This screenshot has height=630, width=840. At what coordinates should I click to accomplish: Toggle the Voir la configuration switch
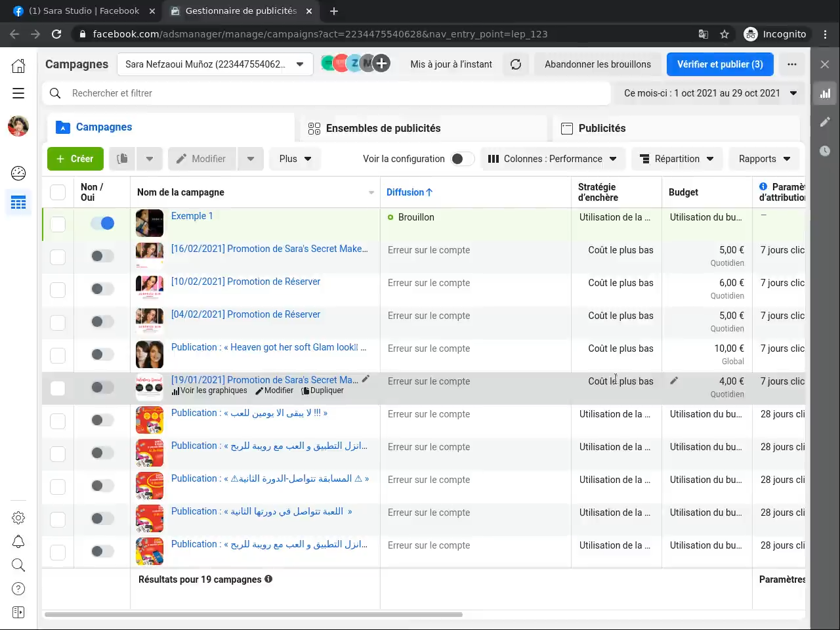[462, 159]
